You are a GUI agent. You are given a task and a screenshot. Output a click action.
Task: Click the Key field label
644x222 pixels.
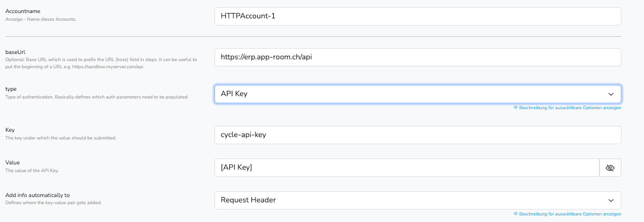click(x=10, y=130)
